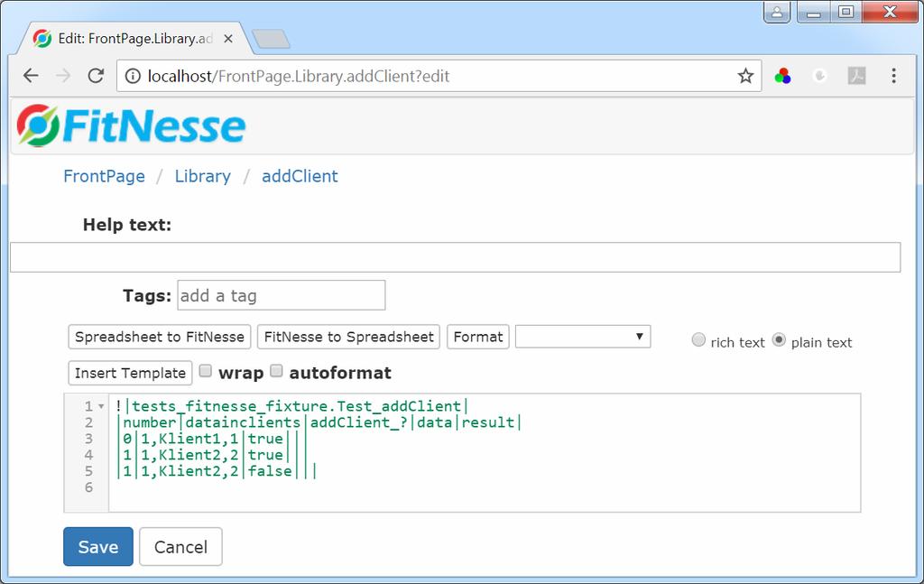Click FitNesse to Spreadsheet button
The image size is (924, 584).
coord(349,337)
